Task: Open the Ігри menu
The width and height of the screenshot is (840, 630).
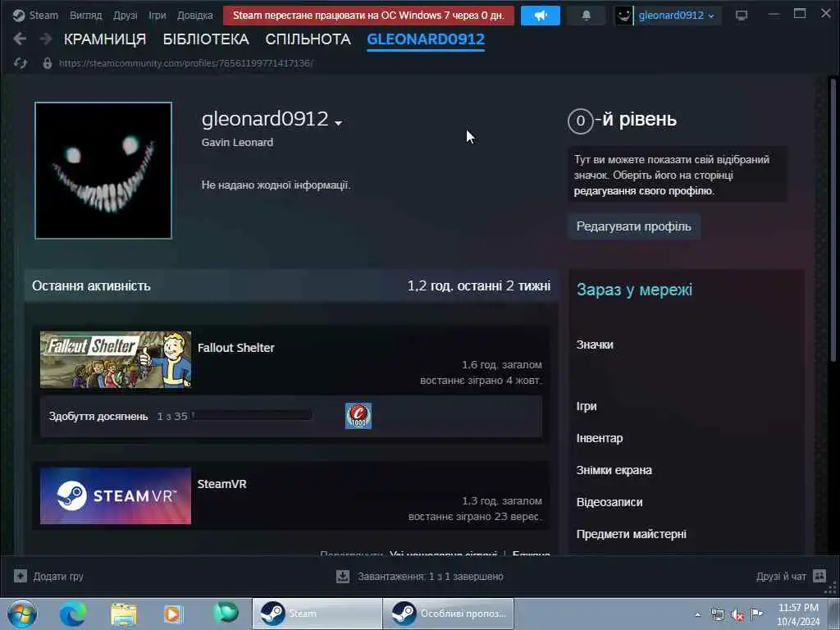Action: (157, 15)
